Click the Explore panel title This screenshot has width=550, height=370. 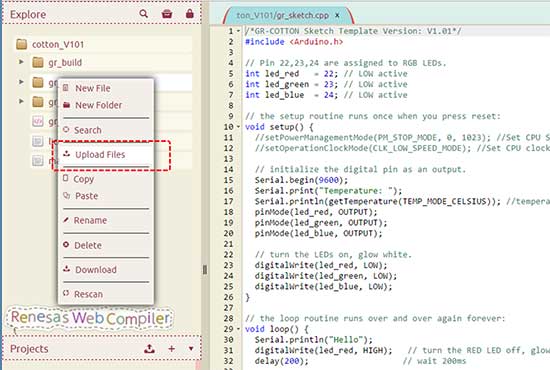click(28, 14)
